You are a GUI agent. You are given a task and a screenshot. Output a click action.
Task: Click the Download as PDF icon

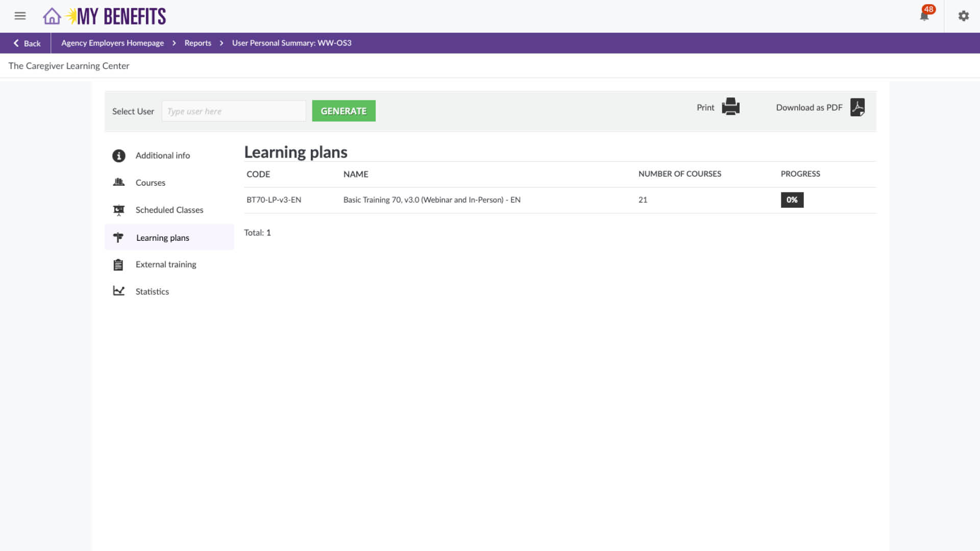pos(858,107)
